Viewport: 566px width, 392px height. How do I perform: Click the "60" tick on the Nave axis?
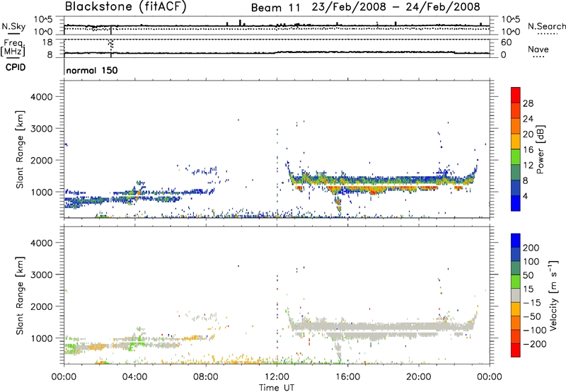click(506, 42)
